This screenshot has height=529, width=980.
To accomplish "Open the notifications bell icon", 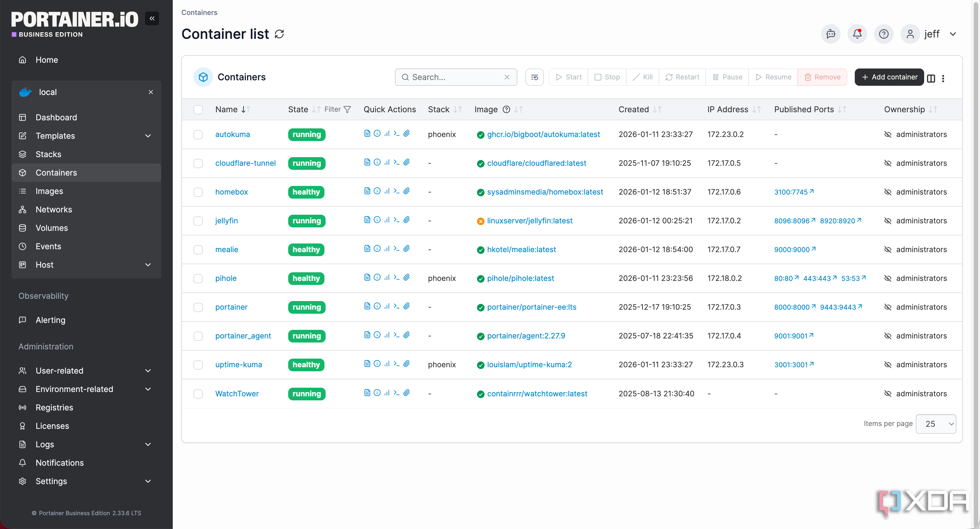I will coord(857,34).
